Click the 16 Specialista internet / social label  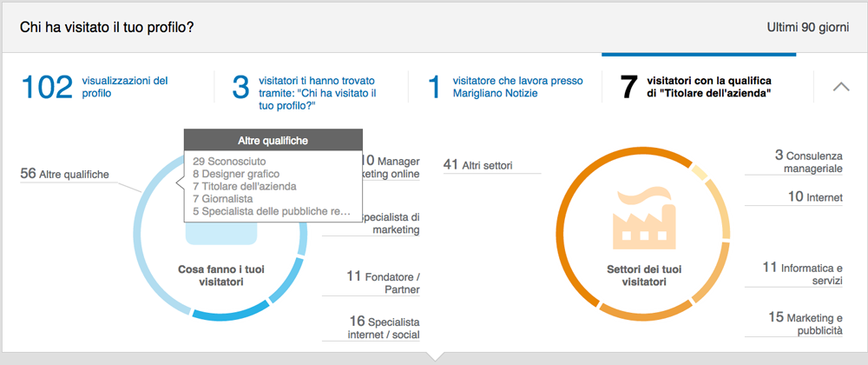tap(382, 327)
